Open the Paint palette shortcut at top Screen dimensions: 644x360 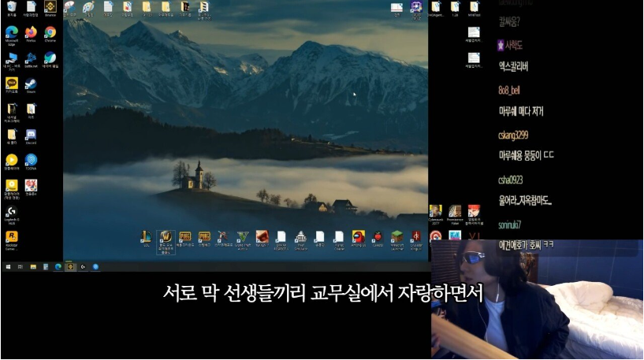tap(88, 8)
